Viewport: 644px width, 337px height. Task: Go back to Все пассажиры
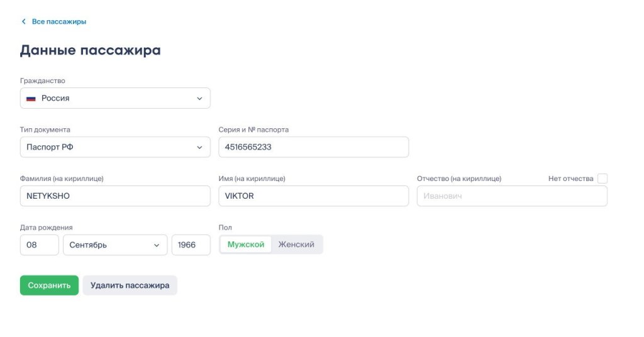58,21
